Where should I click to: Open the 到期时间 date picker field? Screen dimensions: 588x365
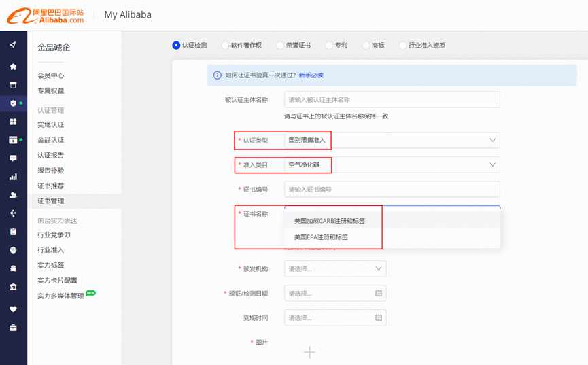[335, 317]
